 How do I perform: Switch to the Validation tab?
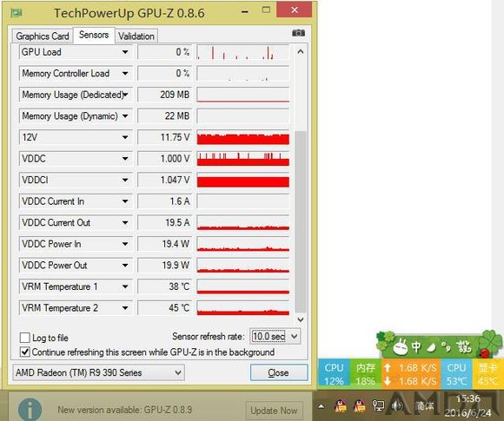(136, 36)
